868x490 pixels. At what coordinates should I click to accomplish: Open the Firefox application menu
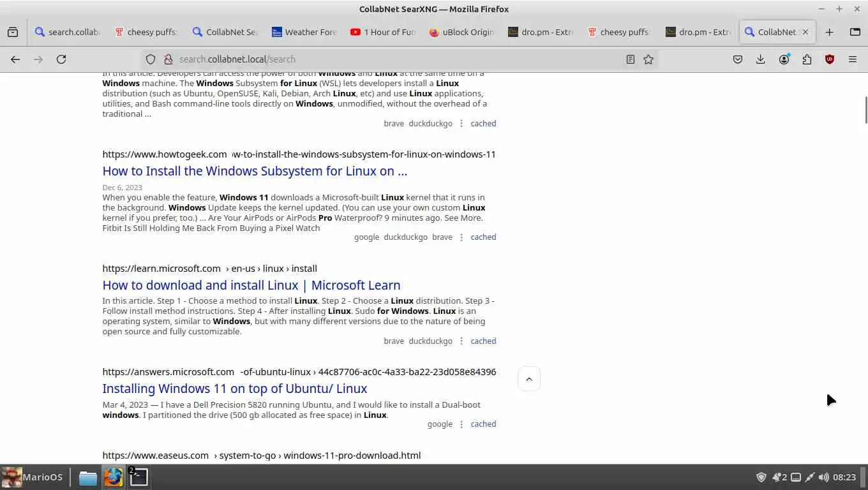point(853,59)
